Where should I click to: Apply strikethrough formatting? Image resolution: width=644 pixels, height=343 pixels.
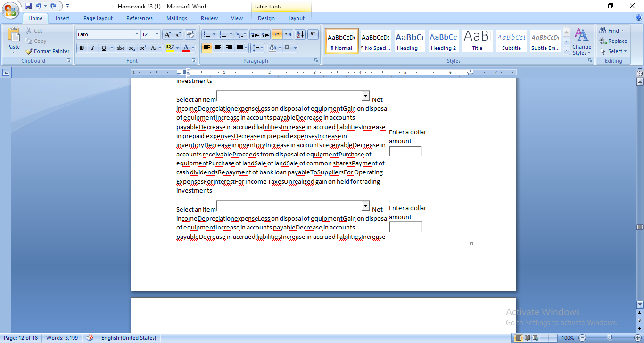point(121,48)
